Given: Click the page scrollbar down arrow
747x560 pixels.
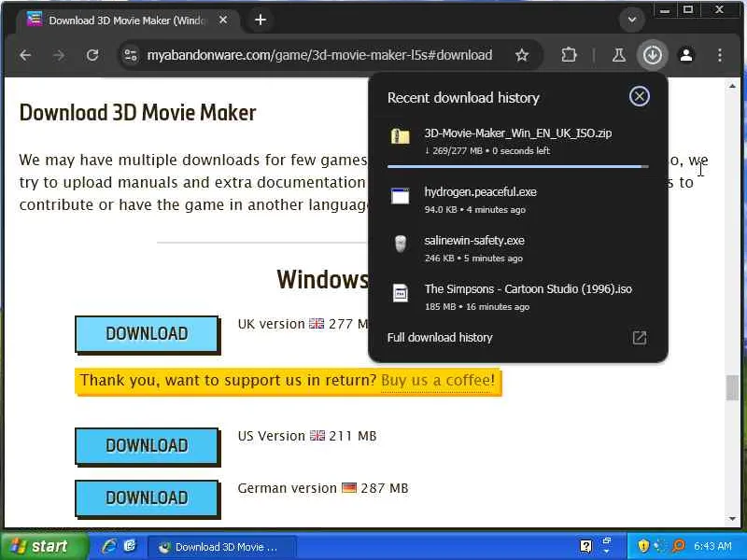Looking at the screenshot, I should click(732, 519).
